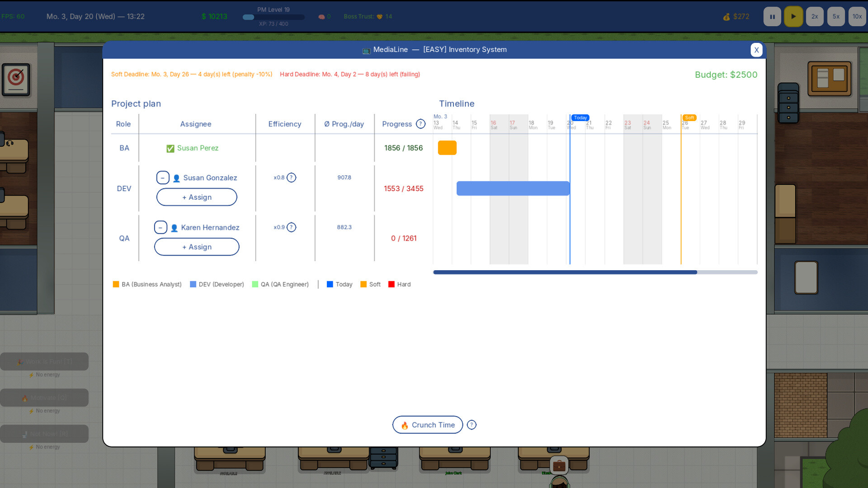Image resolution: width=868 pixels, height=488 pixels.
Task: Click the QA legend green swatch
Action: coord(255,284)
